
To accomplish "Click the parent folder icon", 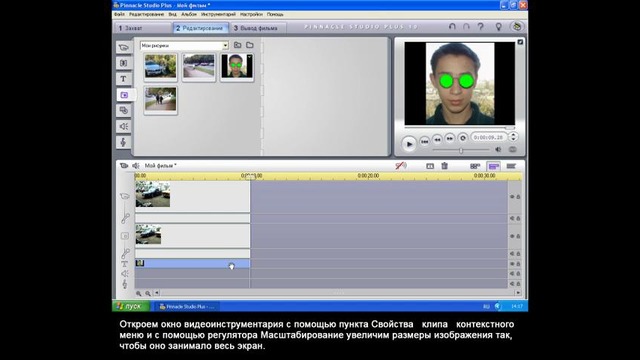I will pyautogui.click(x=238, y=45).
